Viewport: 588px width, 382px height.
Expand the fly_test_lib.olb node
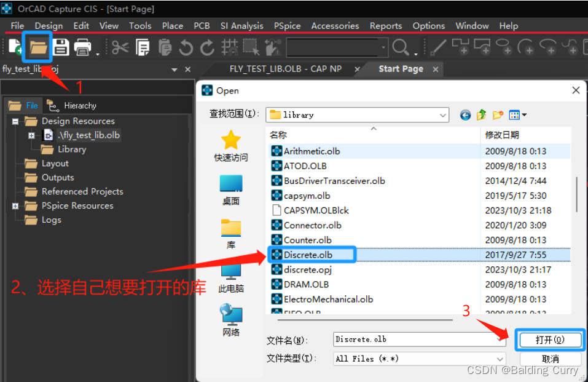click(31, 135)
